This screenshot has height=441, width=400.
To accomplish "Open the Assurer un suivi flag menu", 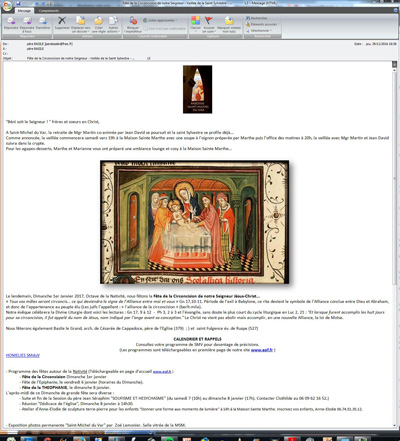I will tap(209, 24).
